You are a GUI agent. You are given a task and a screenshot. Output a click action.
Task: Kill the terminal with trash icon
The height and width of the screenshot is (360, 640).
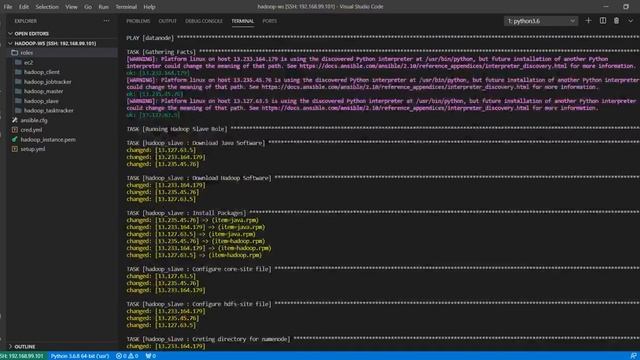pyautogui.click(x=616, y=20)
